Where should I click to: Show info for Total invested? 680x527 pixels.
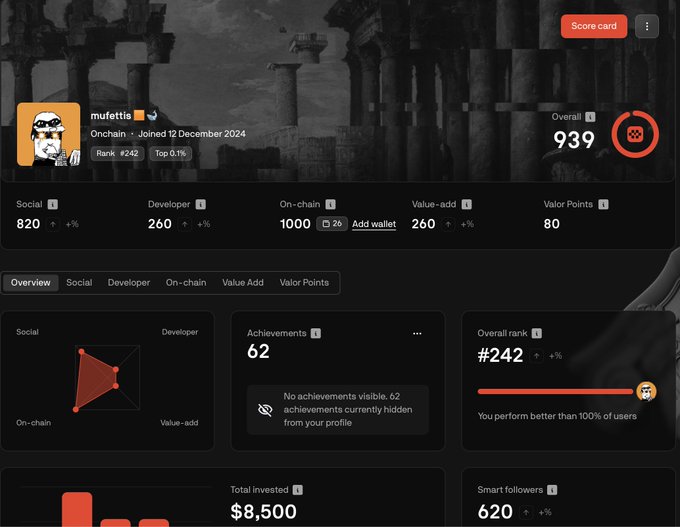(x=298, y=490)
